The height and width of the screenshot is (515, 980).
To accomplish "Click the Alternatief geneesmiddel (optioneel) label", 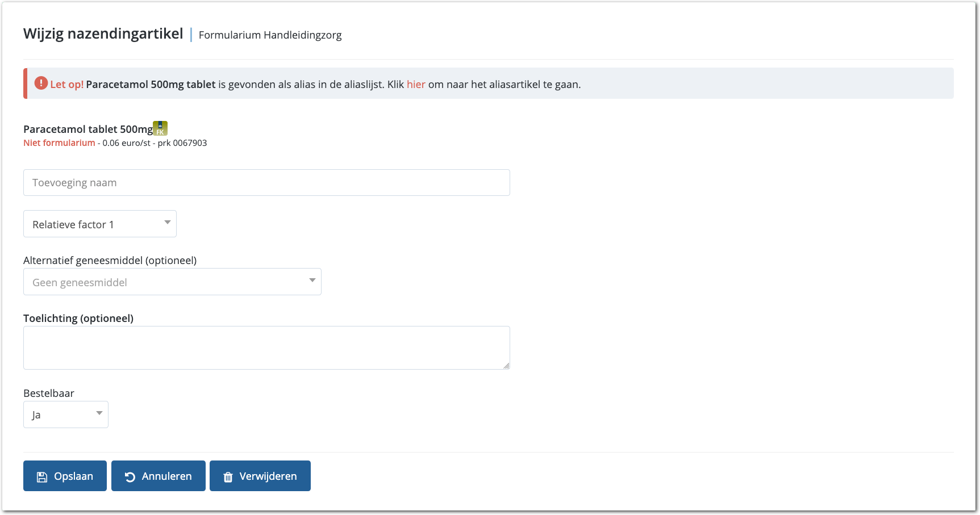I will pos(110,261).
